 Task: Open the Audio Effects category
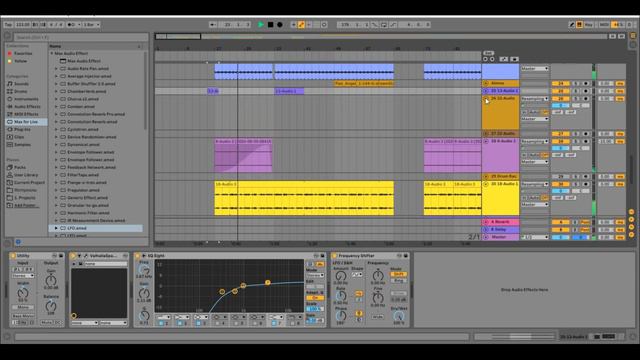point(27,107)
